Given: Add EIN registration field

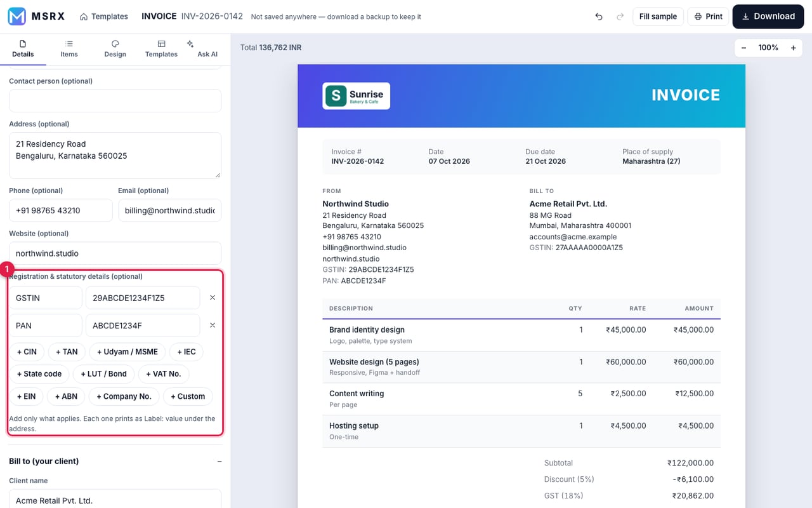Looking at the screenshot, I should (27, 396).
